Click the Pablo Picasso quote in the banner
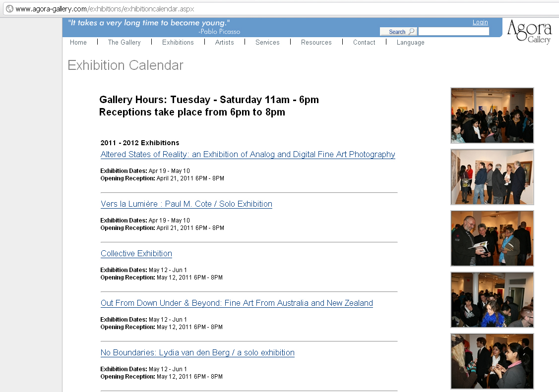The height and width of the screenshot is (392, 559). pos(149,23)
